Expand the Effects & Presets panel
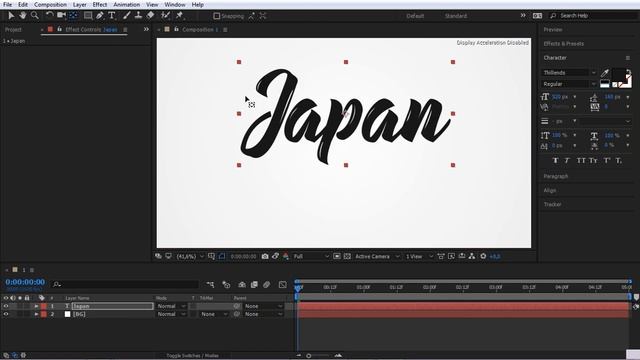This screenshot has height=360, width=640. coord(563,44)
